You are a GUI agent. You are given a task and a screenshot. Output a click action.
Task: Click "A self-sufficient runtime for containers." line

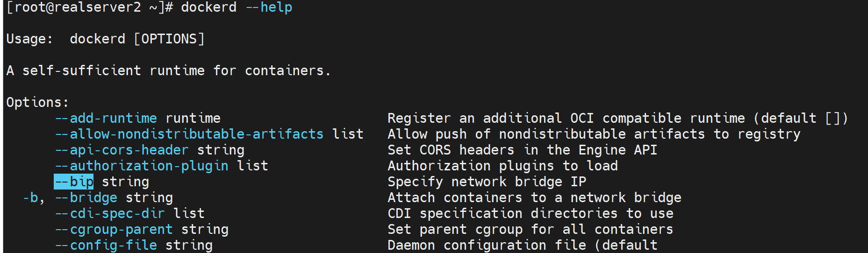click(x=168, y=70)
